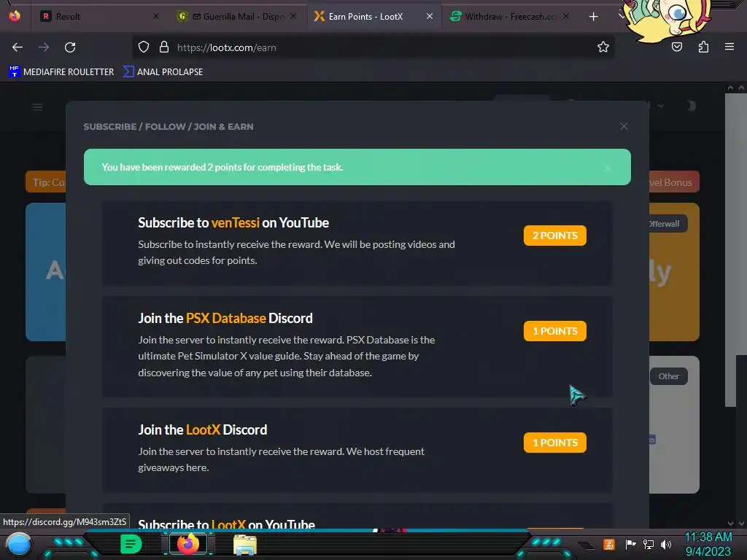The width and height of the screenshot is (747, 560).
Task: Open the venTessi channel link
Action: point(236,222)
